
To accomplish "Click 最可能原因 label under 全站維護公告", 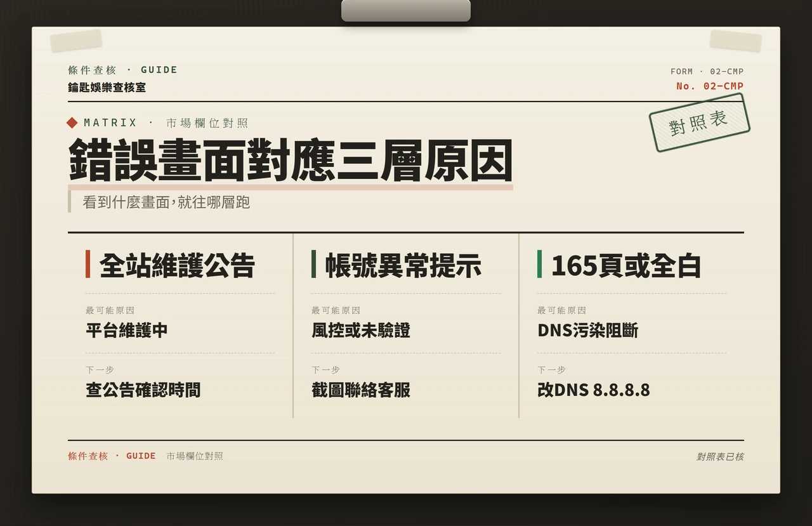I will click(110, 310).
